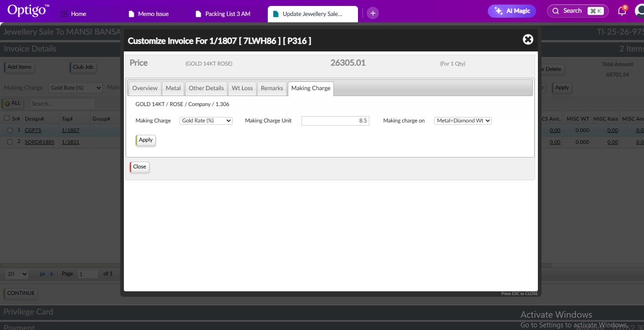
Task: Expand the Making charge on dropdown
Action: (463, 121)
